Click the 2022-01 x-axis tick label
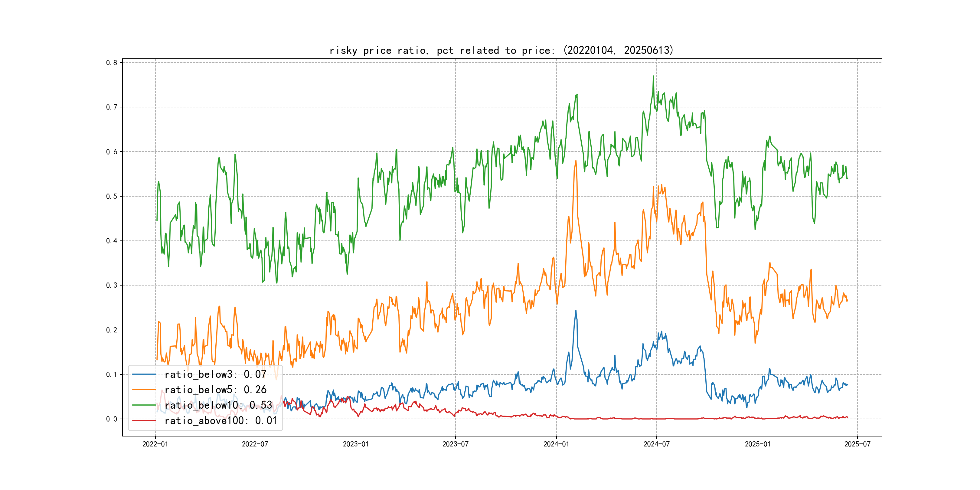980x490 pixels. (155, 444)
